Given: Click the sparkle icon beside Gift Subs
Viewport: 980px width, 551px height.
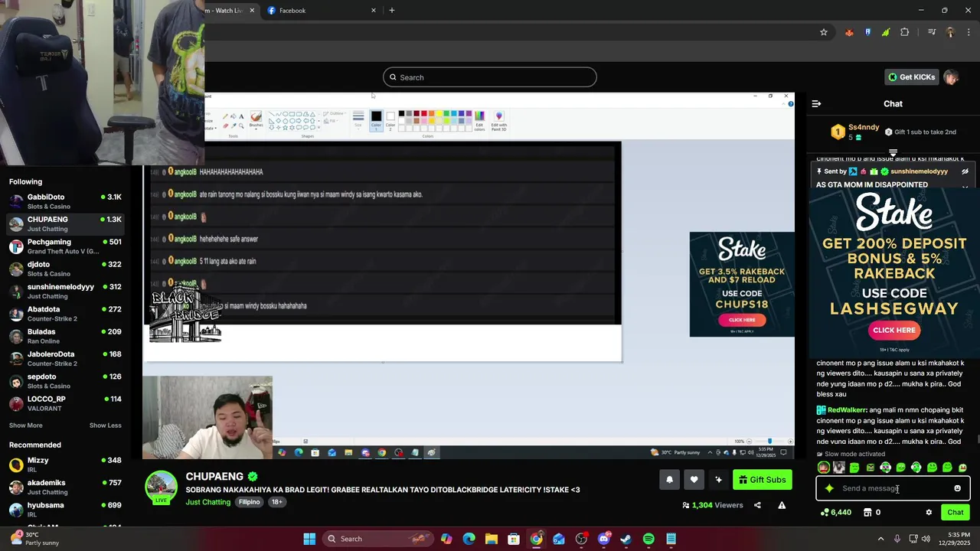Looking at the screenshot, I should click(x=718, y=480).
